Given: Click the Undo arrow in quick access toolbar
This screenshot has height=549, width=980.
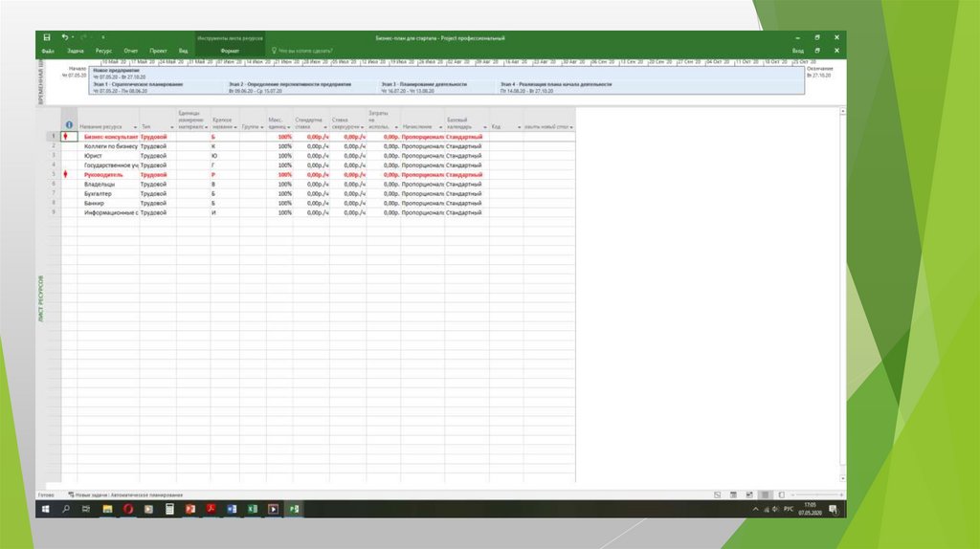Looking at the screenshot, I should point(65,36).
